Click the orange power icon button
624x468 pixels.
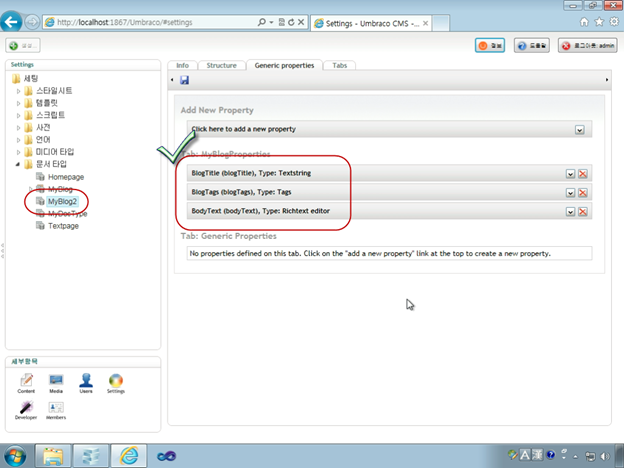click(x=490, y=46)
